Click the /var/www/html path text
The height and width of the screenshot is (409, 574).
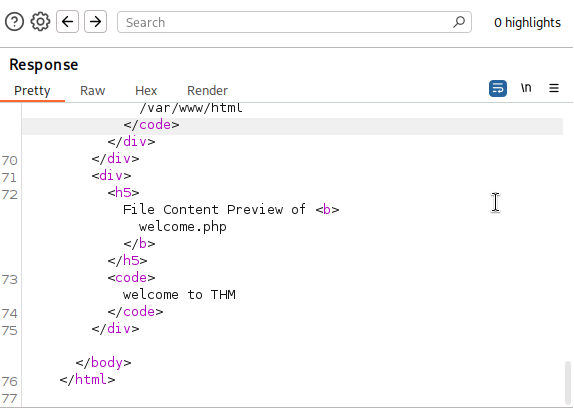(x=190, y=108)
